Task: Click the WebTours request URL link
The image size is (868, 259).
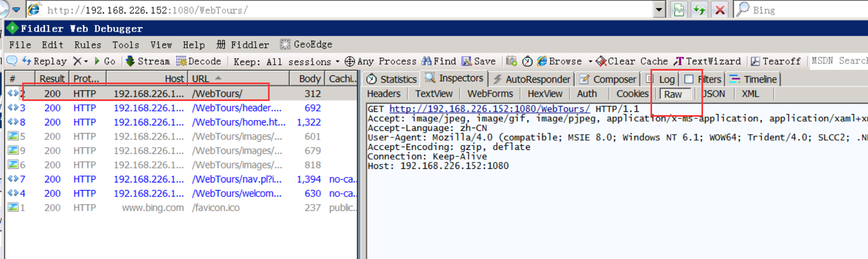Action: tap(489, 109)
